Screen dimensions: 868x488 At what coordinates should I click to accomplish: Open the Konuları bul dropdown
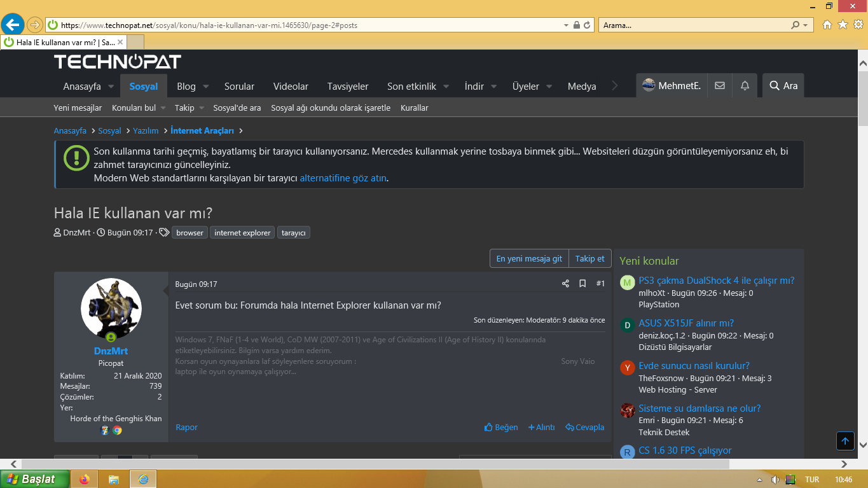(x=163, y=108)
